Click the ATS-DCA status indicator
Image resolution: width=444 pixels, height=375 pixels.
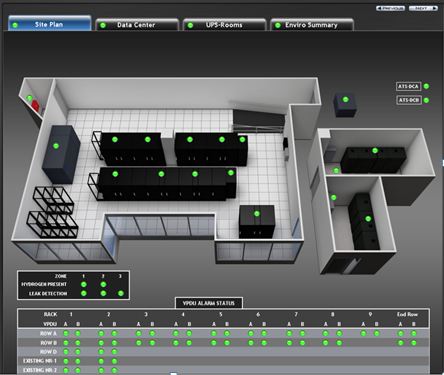pos(426,86)
